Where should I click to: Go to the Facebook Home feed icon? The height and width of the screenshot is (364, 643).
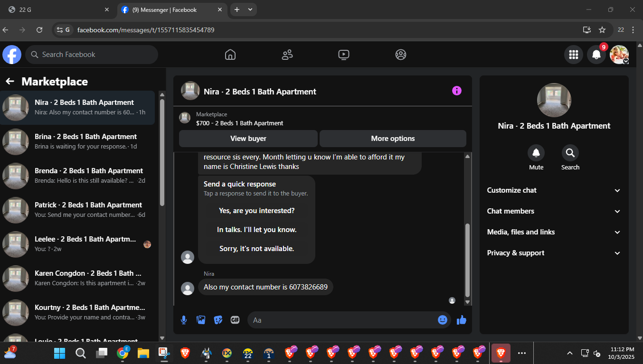tap(230, 55)
